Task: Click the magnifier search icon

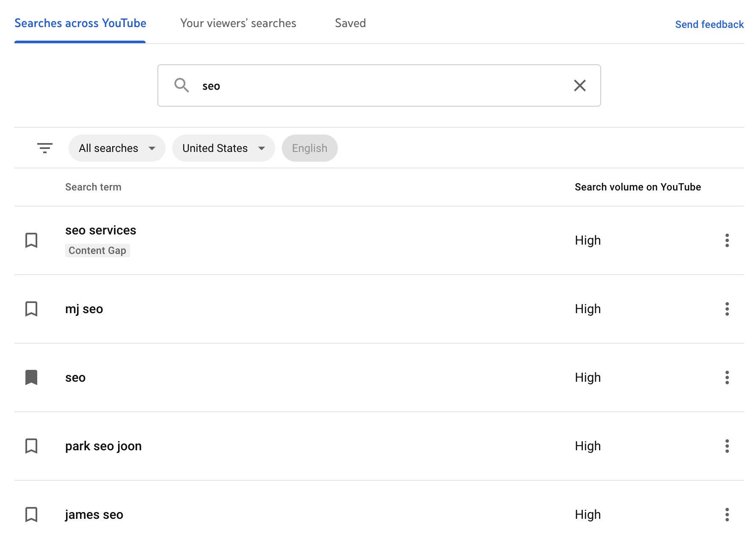Action: (182, 85)
